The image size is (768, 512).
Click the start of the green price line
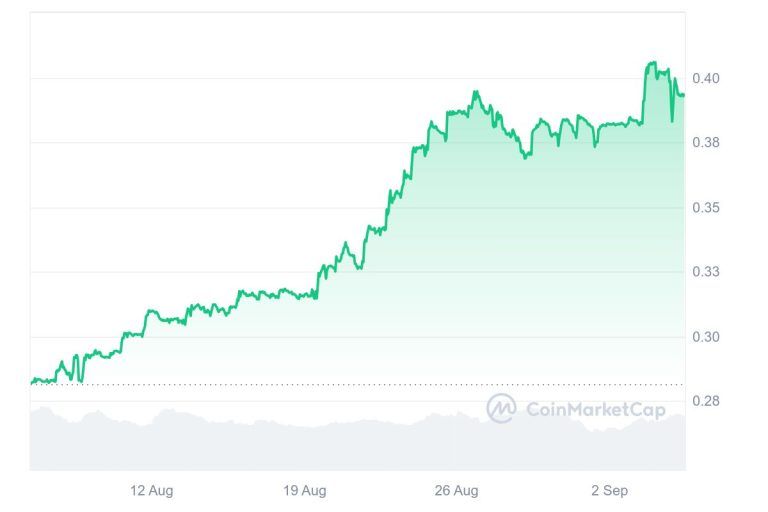tap(31, 382)
